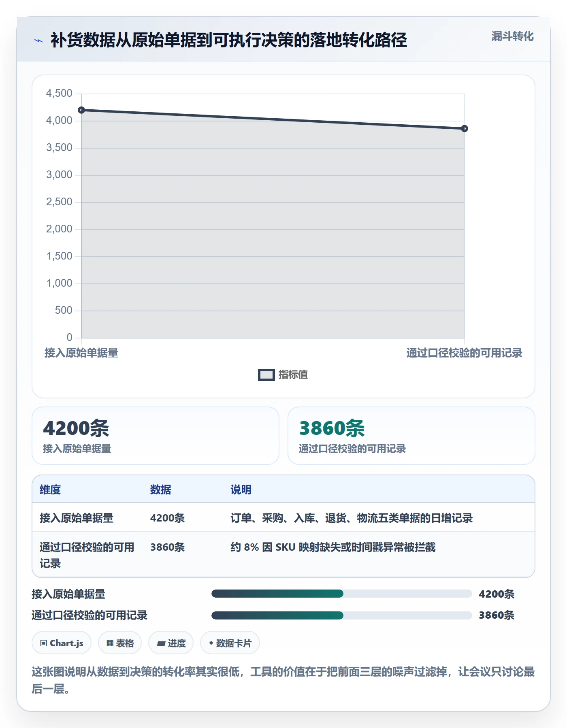Select the 约 8% 因 SKU 映射缺失 description cell
567x728 pixels.
pyautogui.click(x=333, y=547)
